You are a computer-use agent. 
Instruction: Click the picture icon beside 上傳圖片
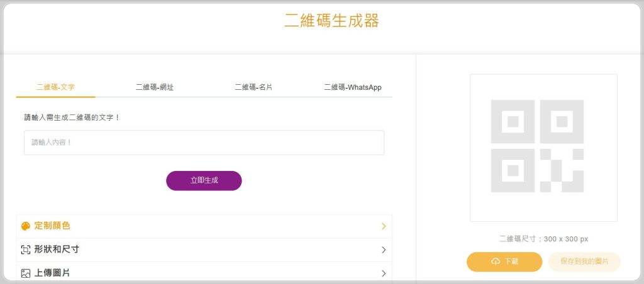coord(26,273)
